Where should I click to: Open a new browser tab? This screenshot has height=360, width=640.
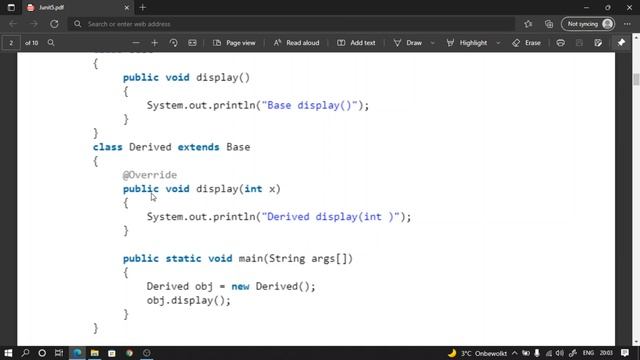[x=142, y=7]
